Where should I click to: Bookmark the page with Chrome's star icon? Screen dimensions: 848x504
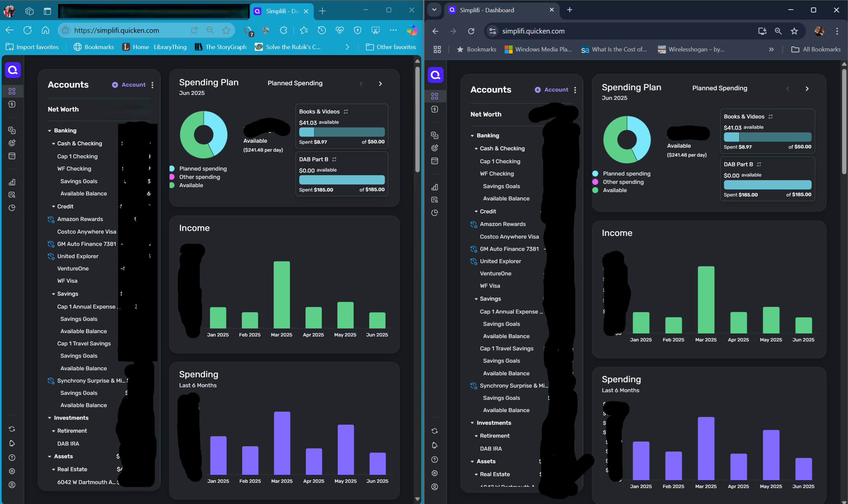click(x=794, y=31)
